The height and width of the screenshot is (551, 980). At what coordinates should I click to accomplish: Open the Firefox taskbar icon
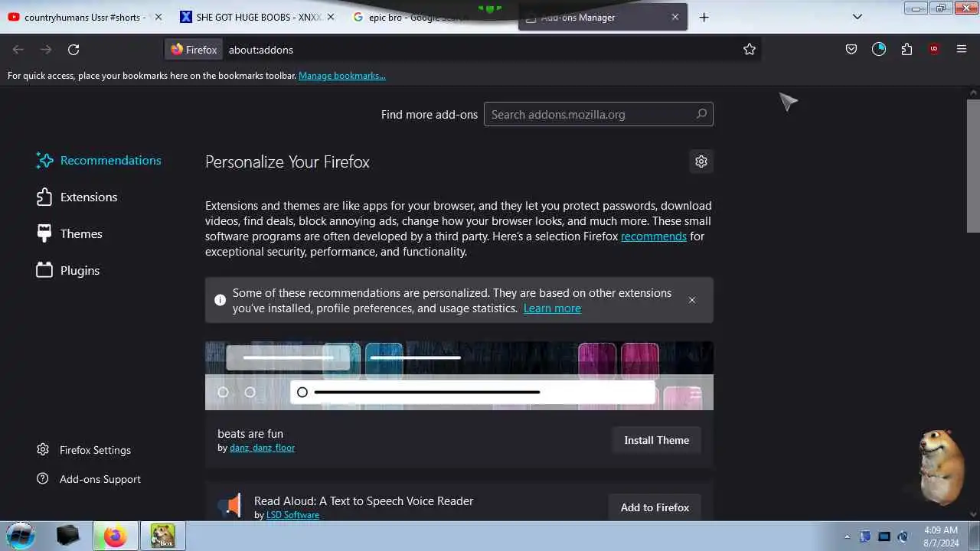[116, 536]
